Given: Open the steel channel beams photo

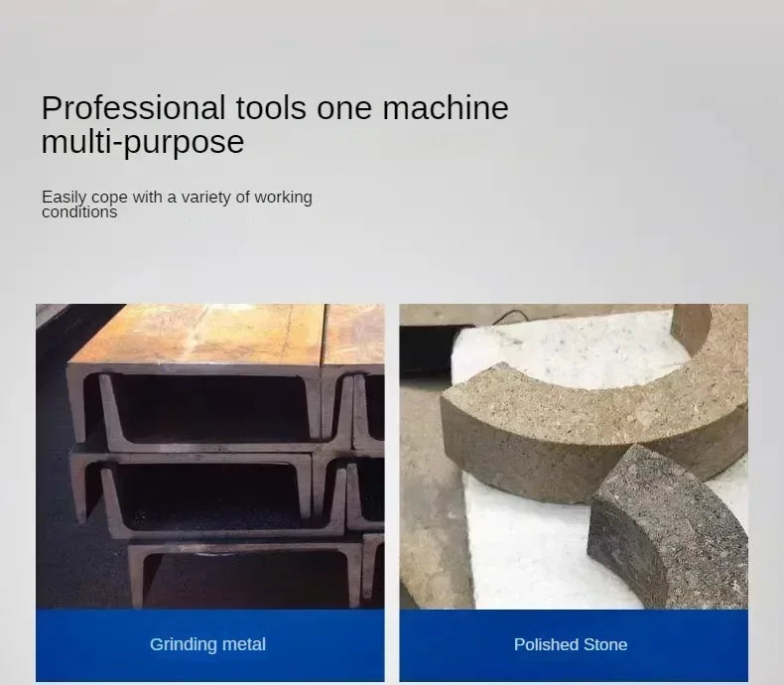Looking at the screenshot, I should click(x=210, y=456).
